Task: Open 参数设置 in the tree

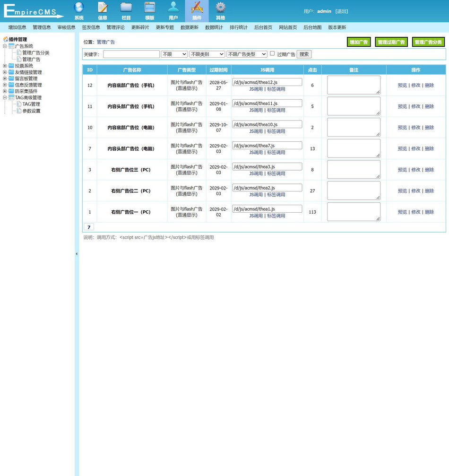Action: tap(31, 111)
